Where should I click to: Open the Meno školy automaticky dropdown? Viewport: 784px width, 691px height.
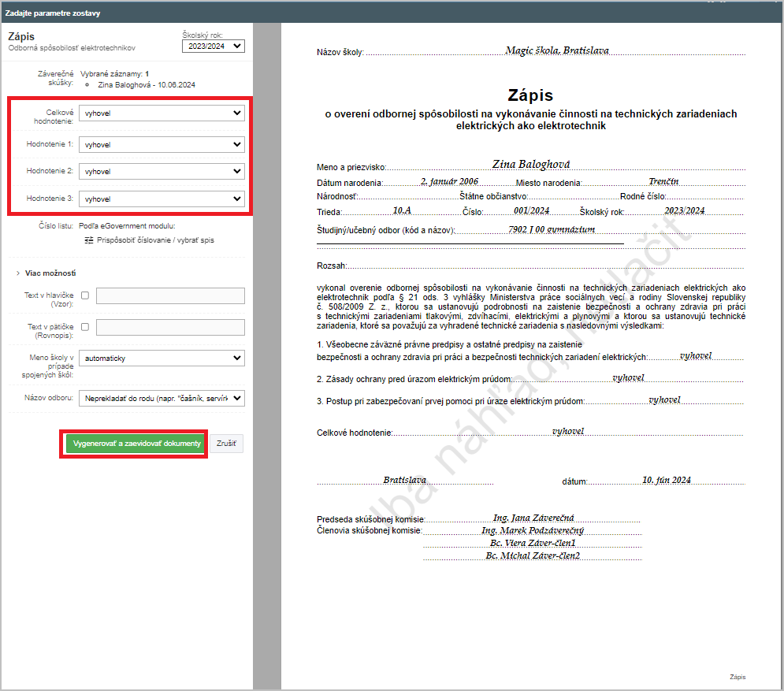click(162, 358)
